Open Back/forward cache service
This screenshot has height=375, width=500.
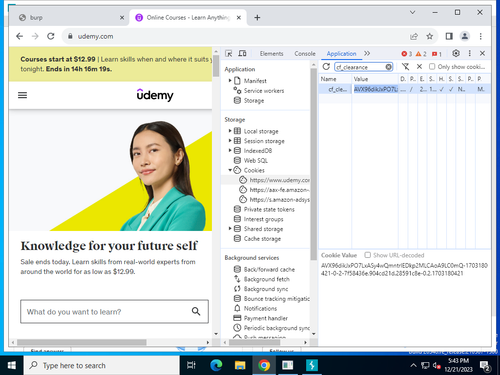coord(269,269)
